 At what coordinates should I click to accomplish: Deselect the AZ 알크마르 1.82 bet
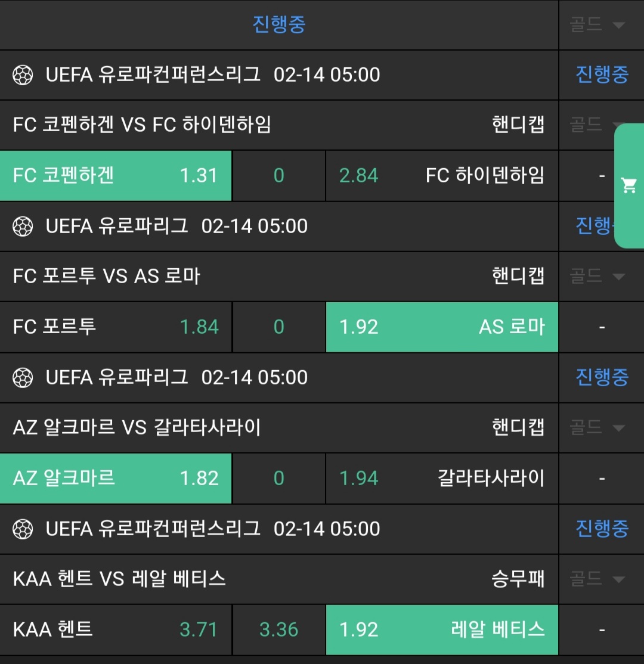(x=116, y=479)
